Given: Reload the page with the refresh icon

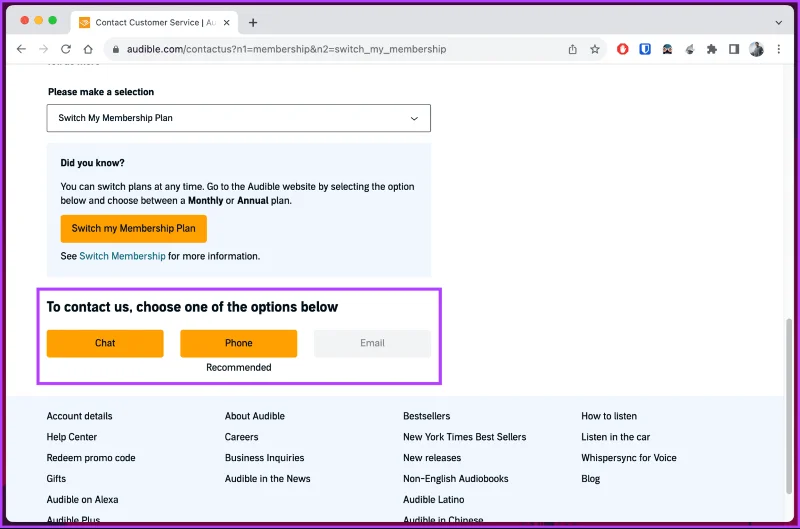Looking at the screenshot, I should tap(66, 49).
